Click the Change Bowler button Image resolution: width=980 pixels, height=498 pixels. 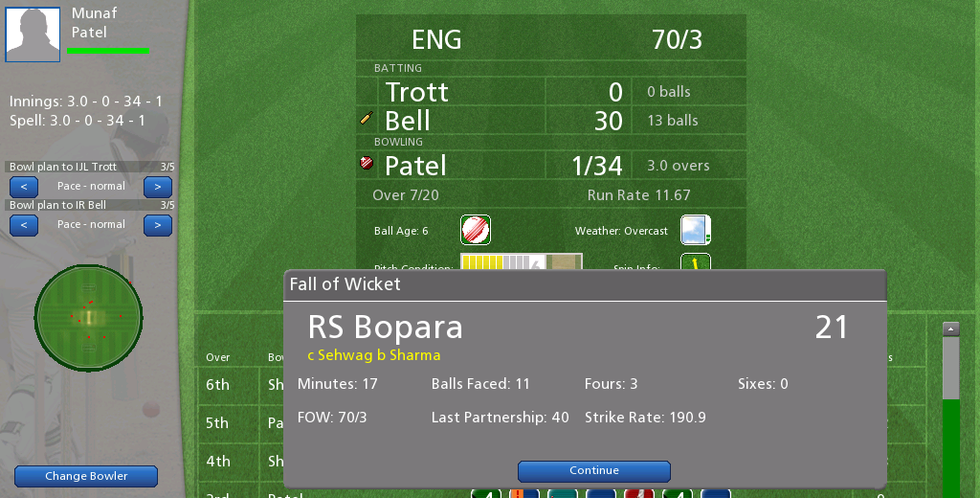(86, 476)
